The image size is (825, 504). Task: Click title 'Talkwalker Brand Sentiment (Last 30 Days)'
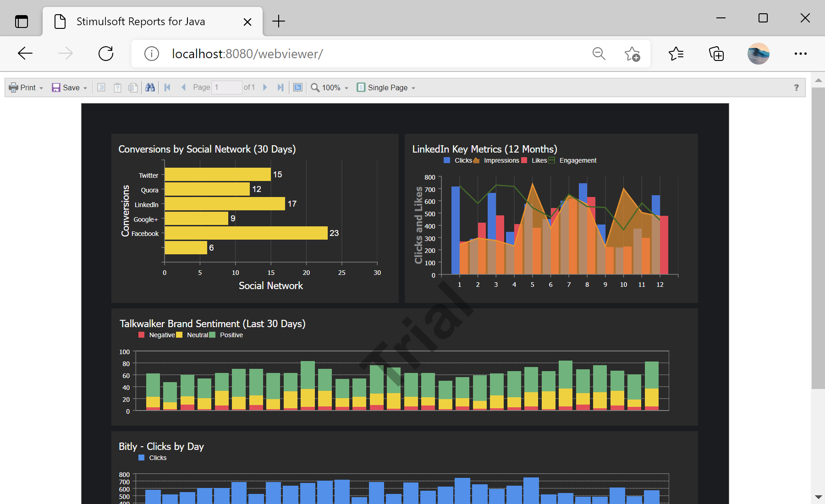[x=213, y=323]
